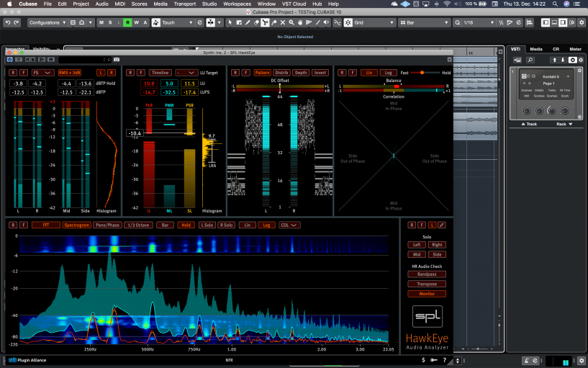Screen dimensions: 588x368
Task: Select the Zoom magnifier tool
Action: (x=291, y=22)
